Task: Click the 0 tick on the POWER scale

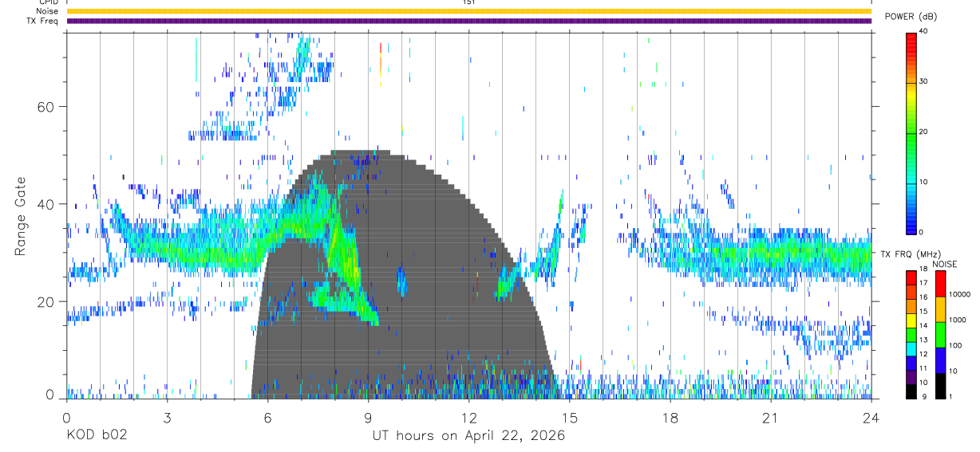Action: (x=922, y=232)
